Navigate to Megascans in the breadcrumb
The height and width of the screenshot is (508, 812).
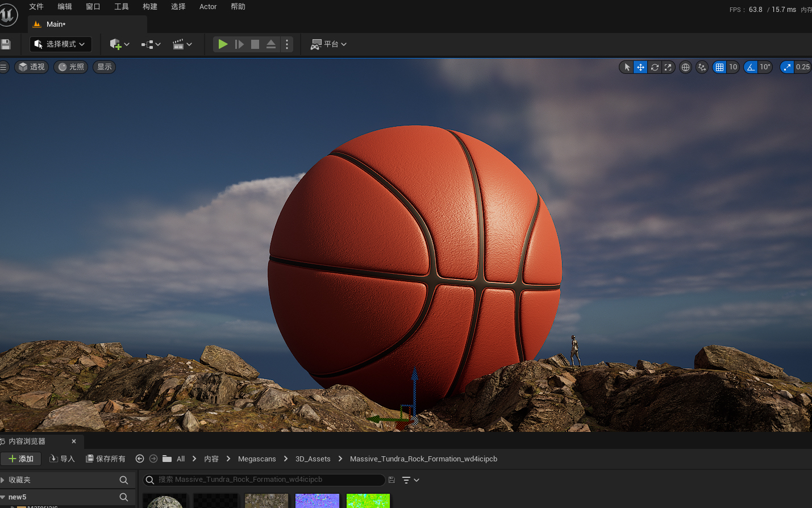(x=257, y=459)
